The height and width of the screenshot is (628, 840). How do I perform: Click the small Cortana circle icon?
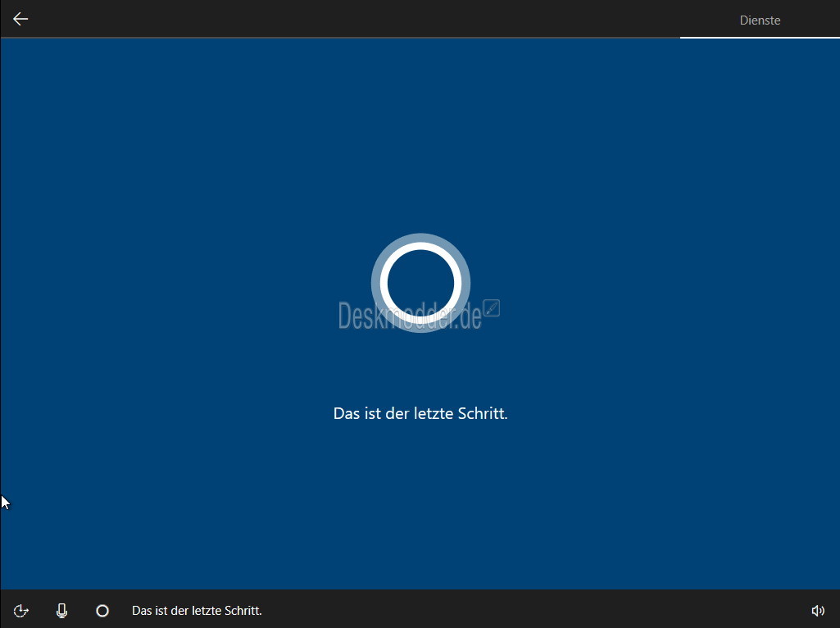[x=102, y=610]
